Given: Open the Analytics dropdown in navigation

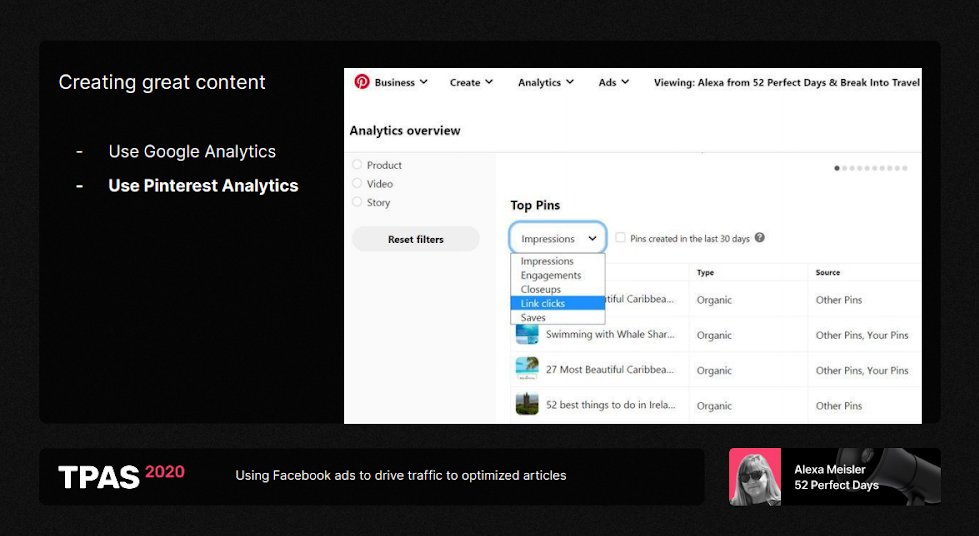Looking at the screenshot, I should 545,83.
